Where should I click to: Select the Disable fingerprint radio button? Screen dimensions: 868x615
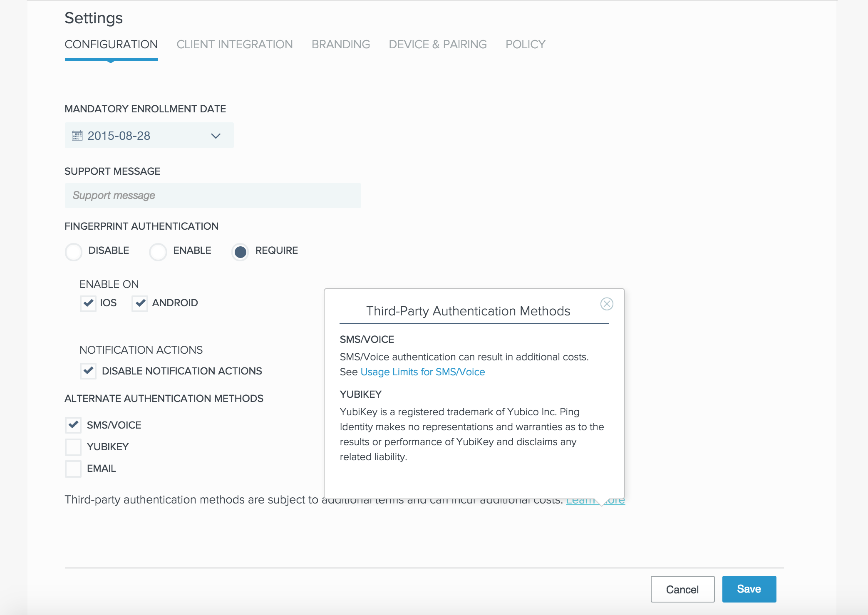[74, 252]
